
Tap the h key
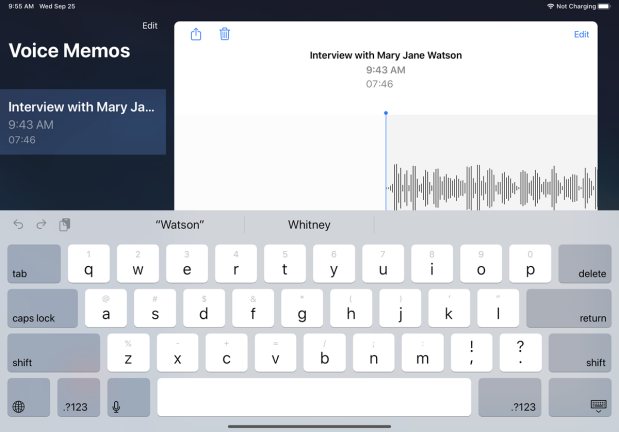[351, 308]
